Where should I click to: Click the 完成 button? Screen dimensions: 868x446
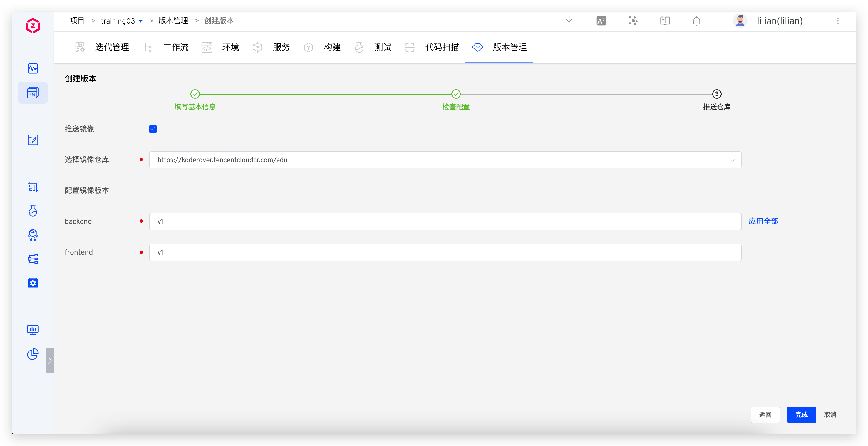click(x=801, y=415)
